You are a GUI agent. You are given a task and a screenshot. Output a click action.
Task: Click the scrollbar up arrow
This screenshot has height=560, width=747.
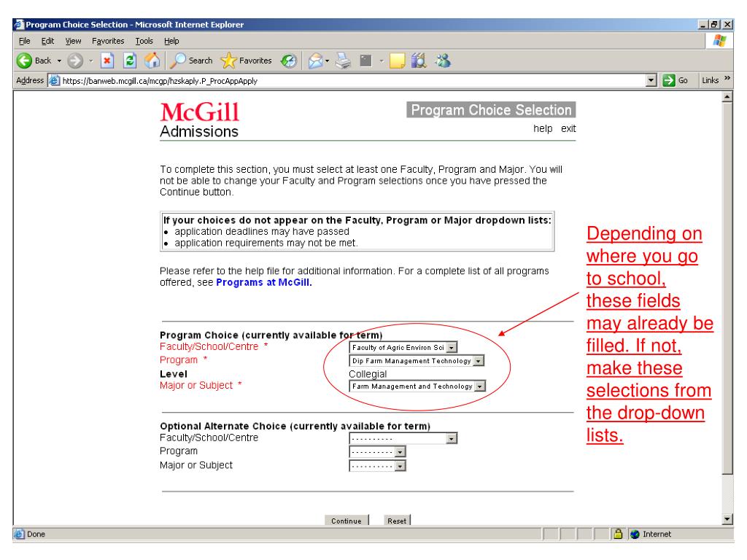tap(727, 97)
